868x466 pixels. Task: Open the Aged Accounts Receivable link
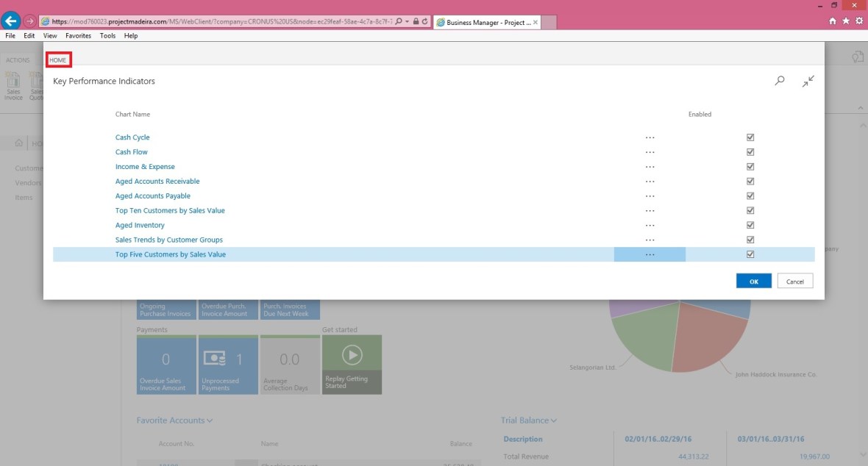(x=157, y=182)
